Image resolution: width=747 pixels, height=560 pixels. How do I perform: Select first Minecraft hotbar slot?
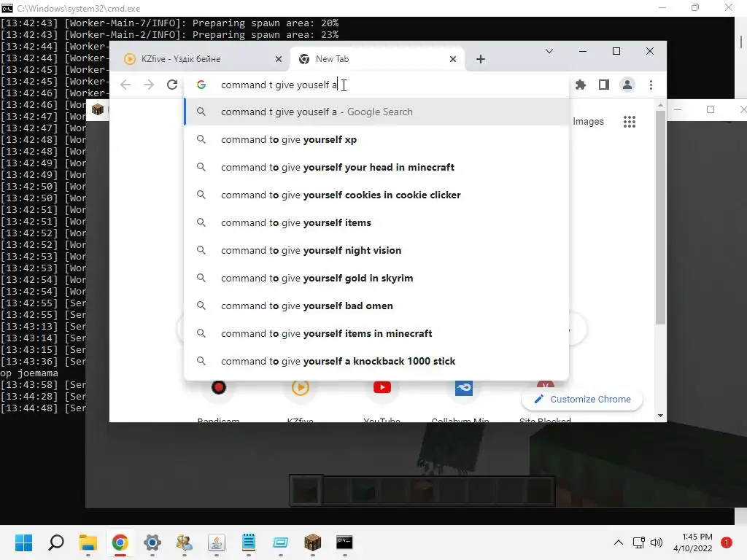click(306, 490)
